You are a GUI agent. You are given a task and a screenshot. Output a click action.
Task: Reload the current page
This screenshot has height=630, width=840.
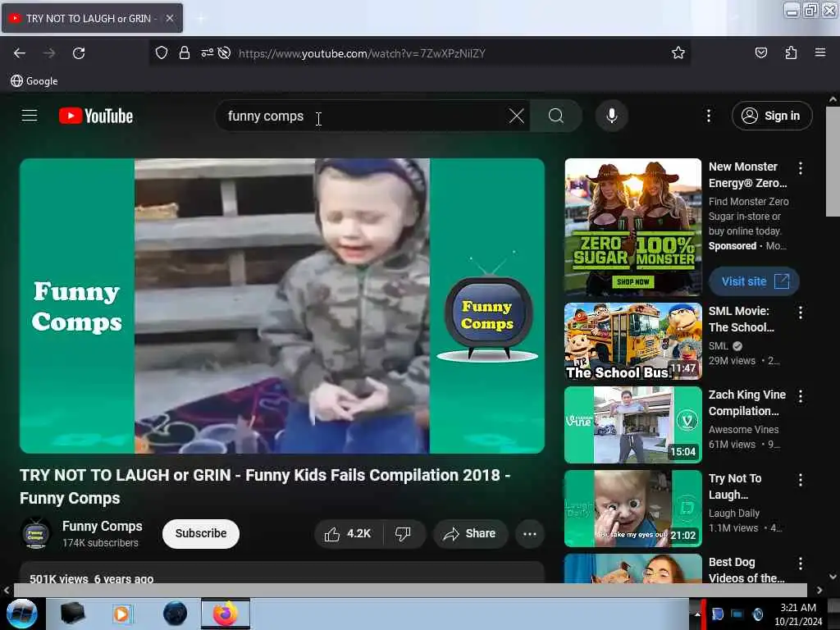pyautogui.click(x=79, y=53)
